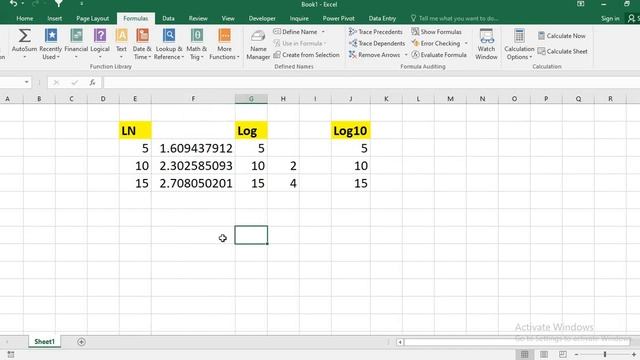Click Create from Selection
Image resolution: width=640 pixels, height=360 pixels.
[306, 55]
